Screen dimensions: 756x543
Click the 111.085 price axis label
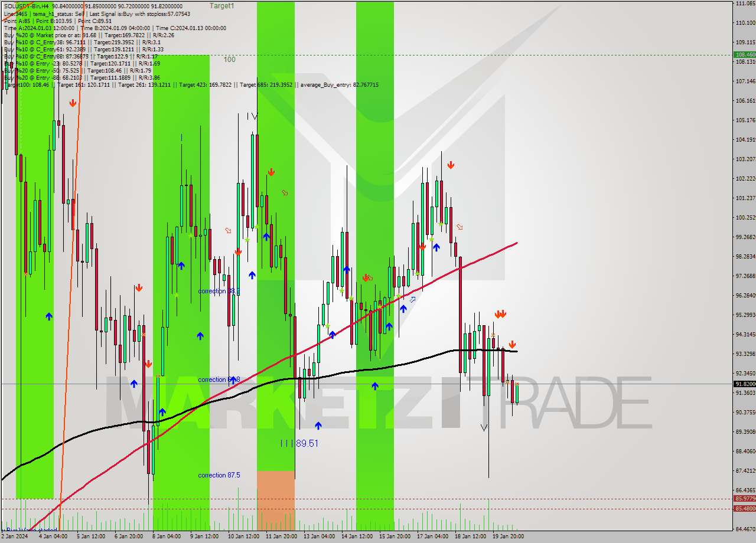pos(746,3)
